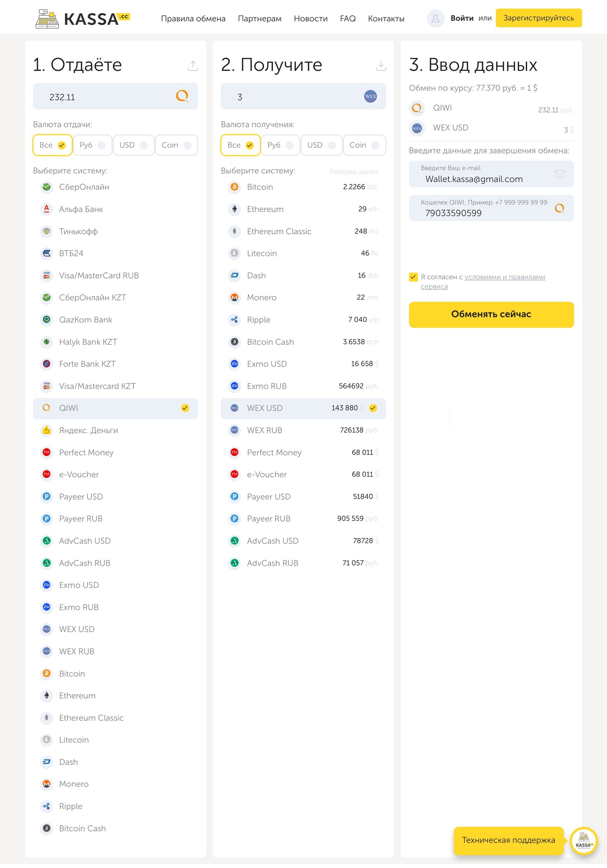This screenshot has width=607, height=868.
Task: Choose AdvCash RUB with reserve 71 057
Action: point(303,563)
